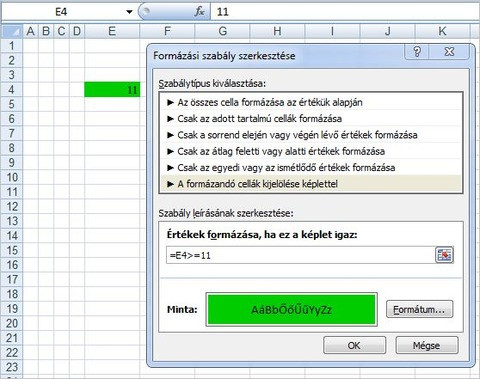Open the Formátum... button
This screenshot has height=379, width=480.
click(x=420, y=309)
